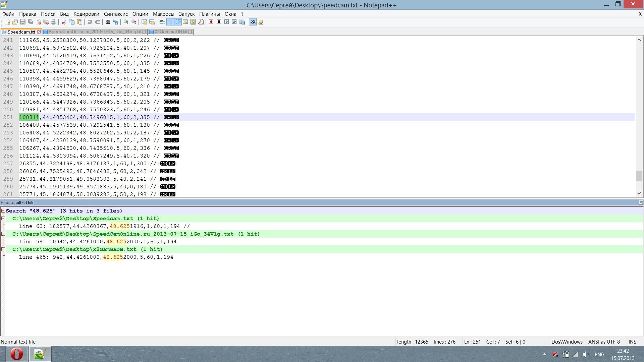The height and width of the screenshot is (362, 644).
Task: Start macro recording with the red dot
Action: [x=211, y=22]
